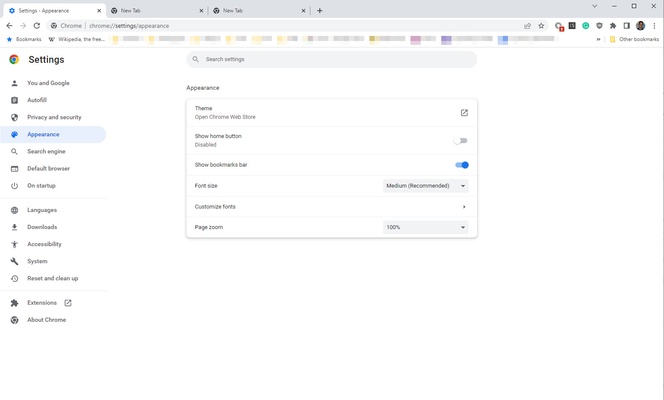Select Appearance in the settings sidebar

click(x=53, y=134)
